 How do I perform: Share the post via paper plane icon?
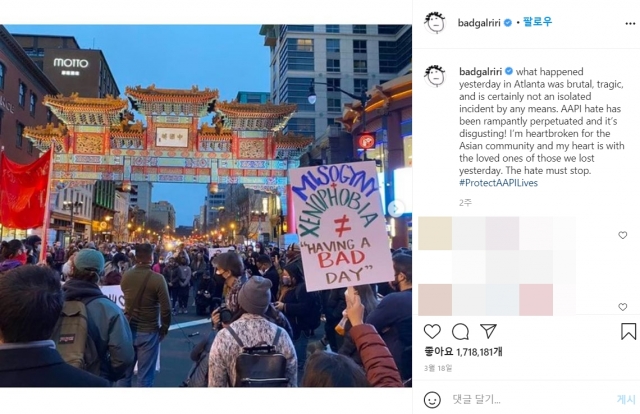pos(488,331)
